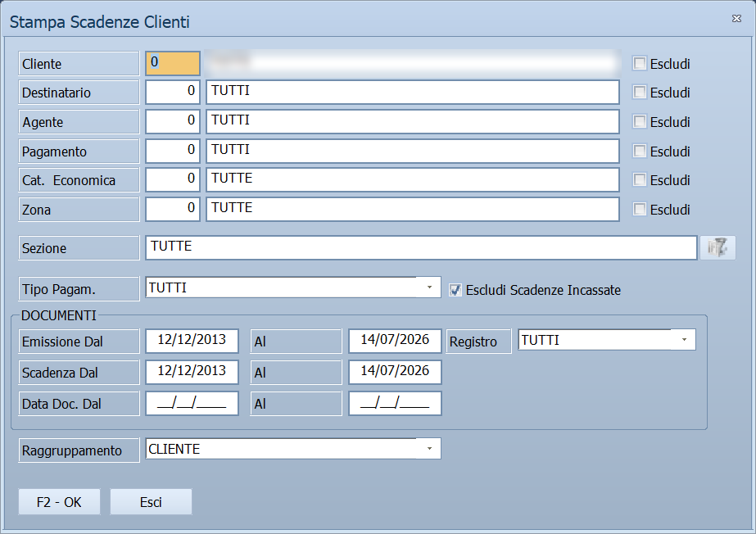Enable Escludi for the Agente row
The image size is (756, 534).
[640, 121]
